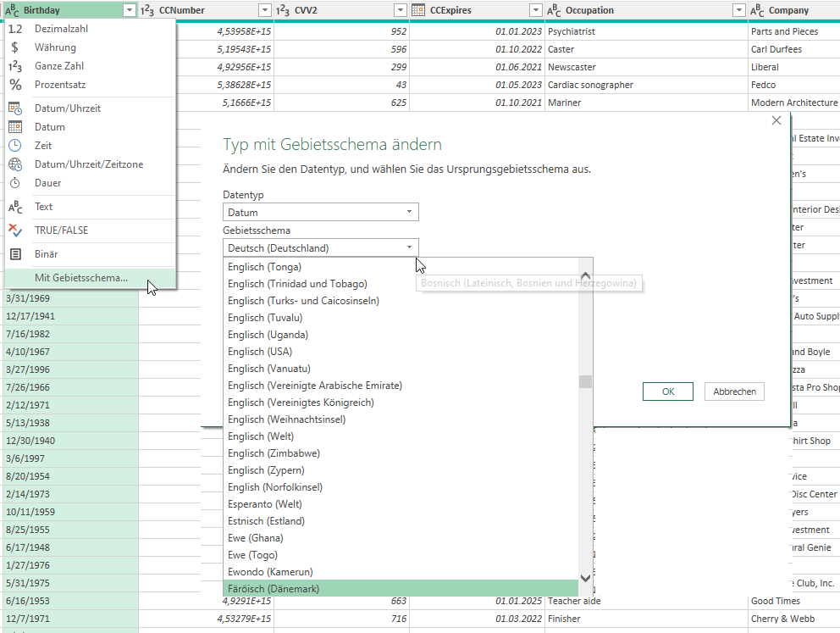Confirm the dialog with OK
This screenshot has height=633, width=840.
tap(668, 391)
